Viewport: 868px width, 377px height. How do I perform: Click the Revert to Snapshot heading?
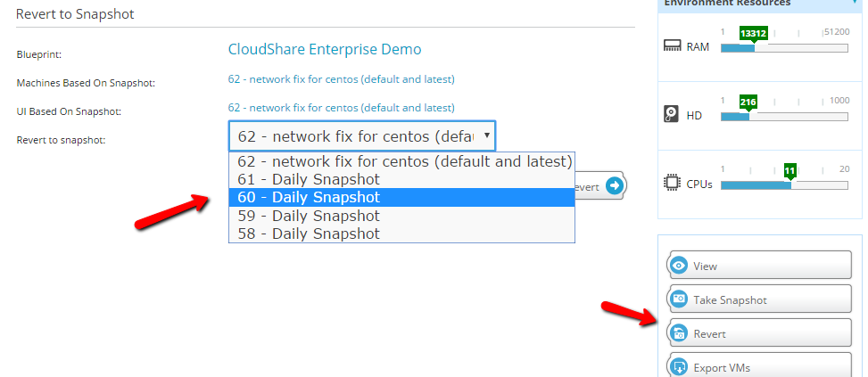[x=75, y=14]
